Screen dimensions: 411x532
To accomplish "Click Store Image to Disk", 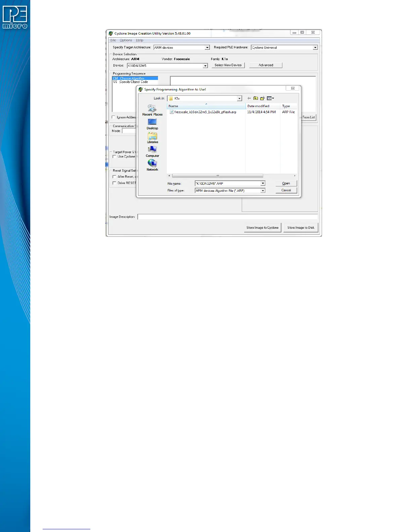I will [301, 228].
